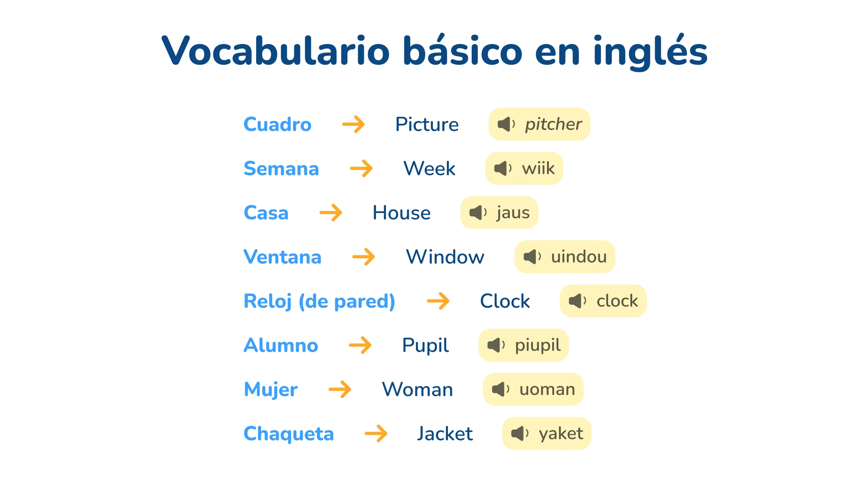868x488 pixels.
Task: Click the speaker icon beside "uoman"
Action: (x=500, y=389)
